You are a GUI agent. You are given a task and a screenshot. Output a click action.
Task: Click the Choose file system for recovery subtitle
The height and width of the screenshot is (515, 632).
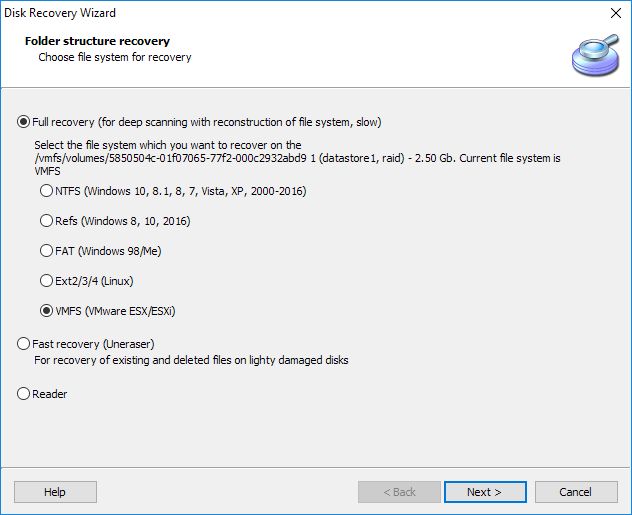pos(115,57)
